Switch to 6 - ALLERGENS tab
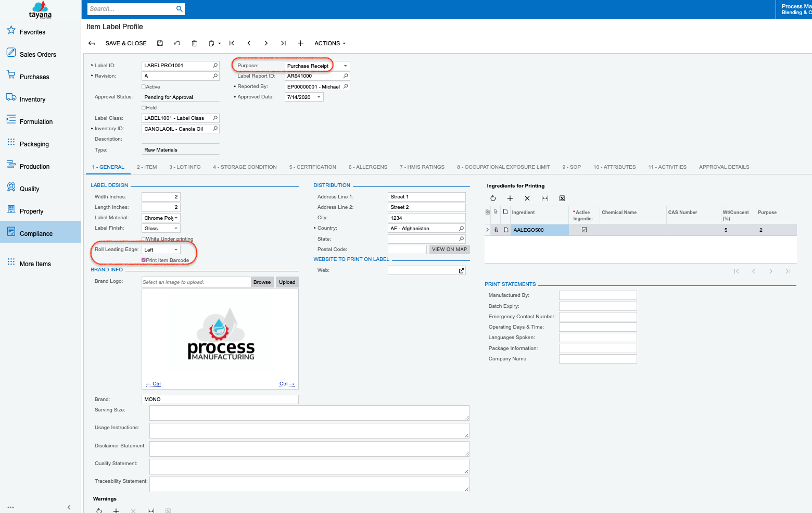This screenshot has width=812, height=513. pos(368,167)
